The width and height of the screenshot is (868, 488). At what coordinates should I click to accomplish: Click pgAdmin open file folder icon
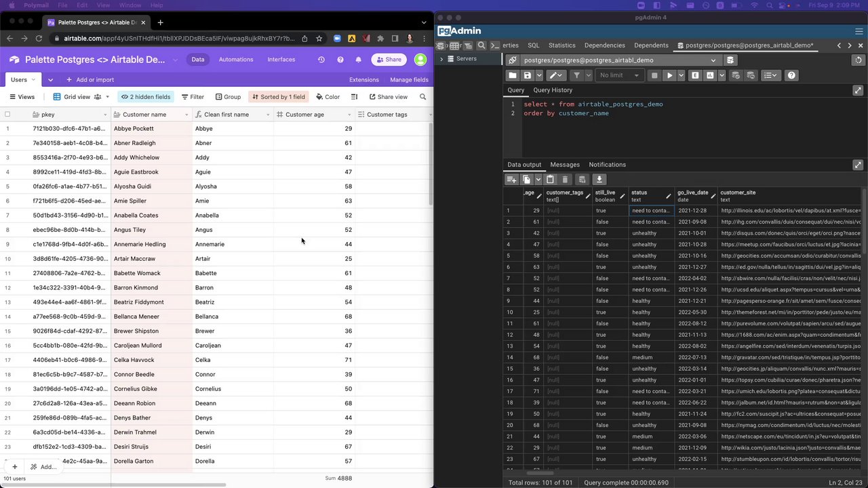pos(513,75)
